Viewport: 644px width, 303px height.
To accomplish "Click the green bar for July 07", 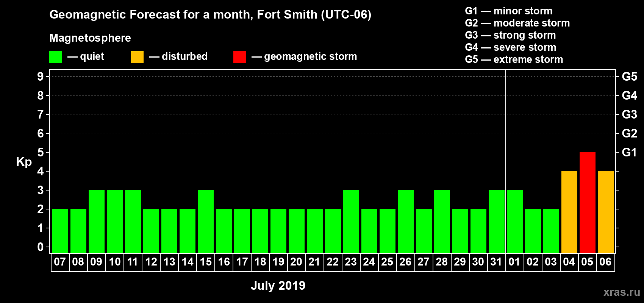I will click(60, 231).
